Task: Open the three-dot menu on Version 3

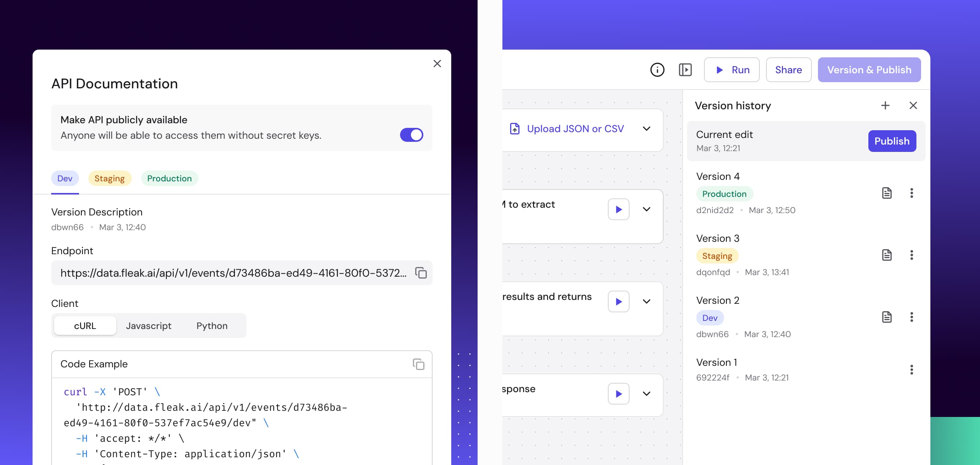Action: click(x=912, y=255)
